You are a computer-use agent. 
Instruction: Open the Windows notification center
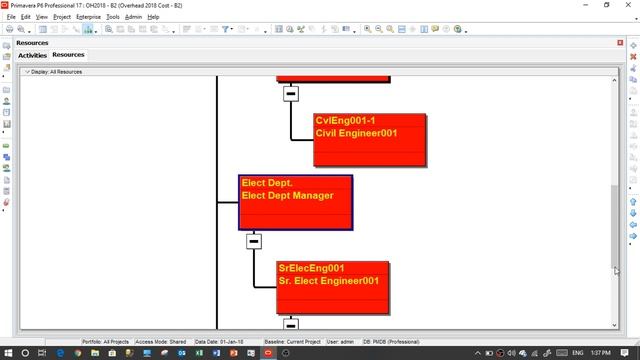pos(624,353)
